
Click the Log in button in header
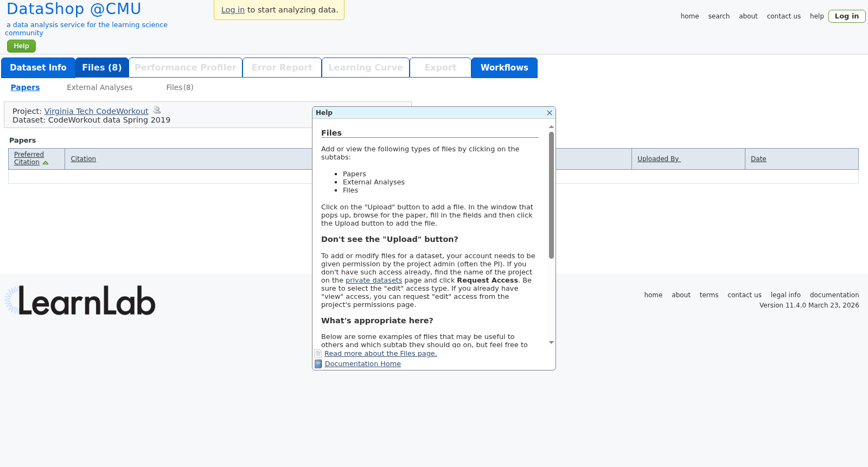[x=847, y=16]
